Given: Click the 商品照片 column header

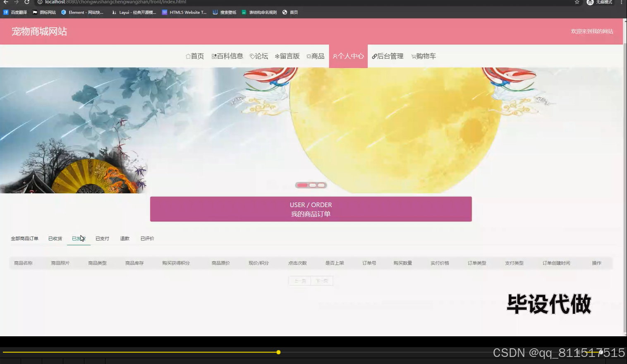Looking at the screenshot, I should click(x=60, y=263).
